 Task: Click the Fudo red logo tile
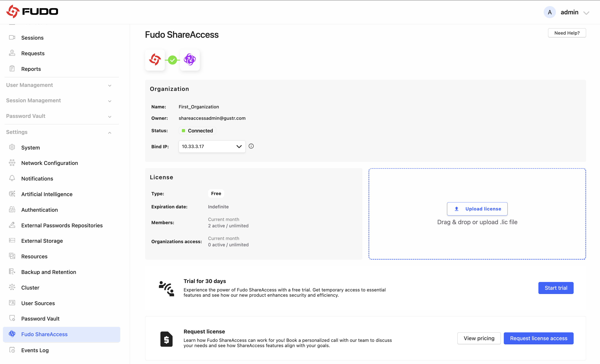(155, 60)
